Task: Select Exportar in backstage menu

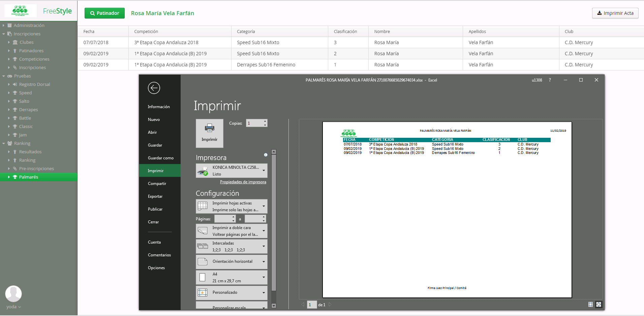Action: [155, 196]
